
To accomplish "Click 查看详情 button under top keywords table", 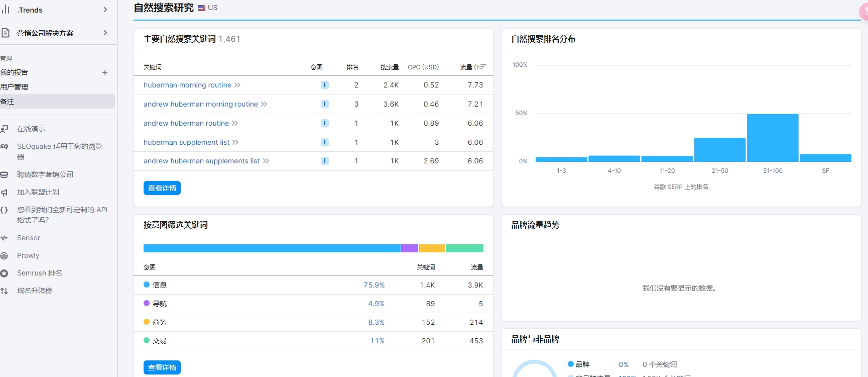I will (162, 188).
